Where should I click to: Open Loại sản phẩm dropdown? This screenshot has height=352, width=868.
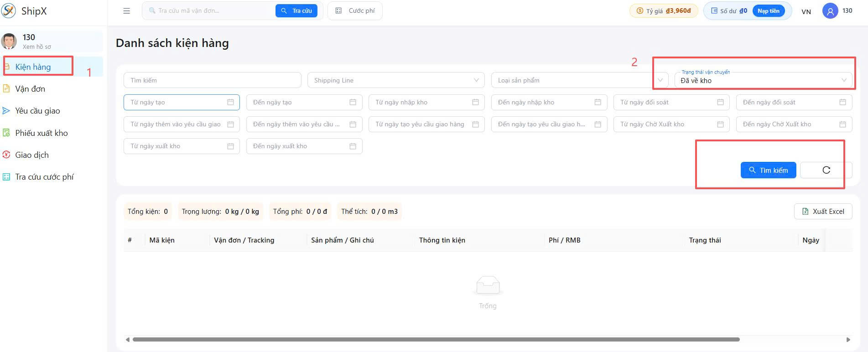[x=580, y=80]
